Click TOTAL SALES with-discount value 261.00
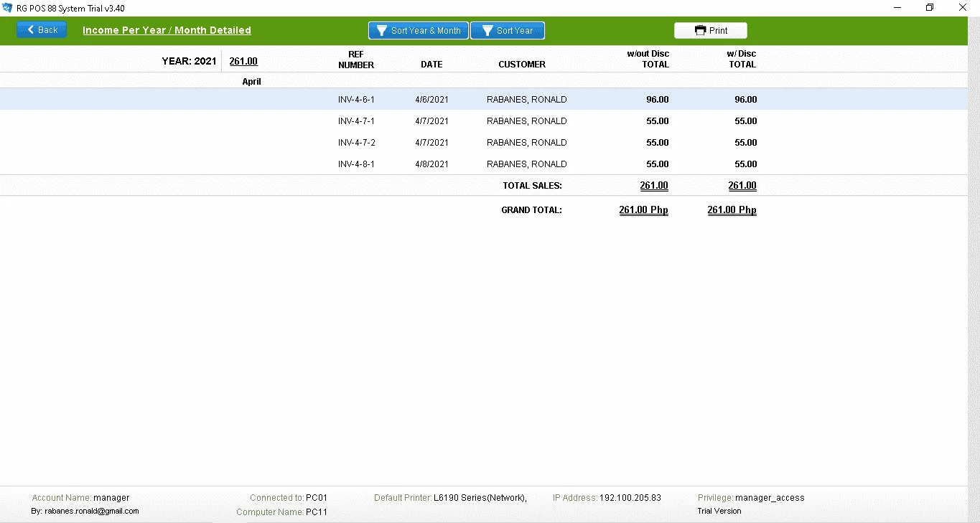 tap(742, 186)
